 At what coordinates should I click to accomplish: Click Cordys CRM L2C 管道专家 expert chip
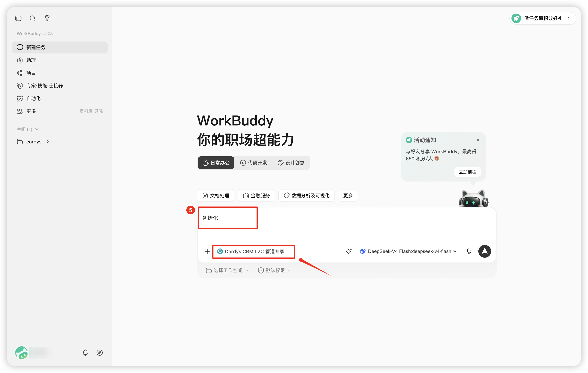tap(251, 252)
